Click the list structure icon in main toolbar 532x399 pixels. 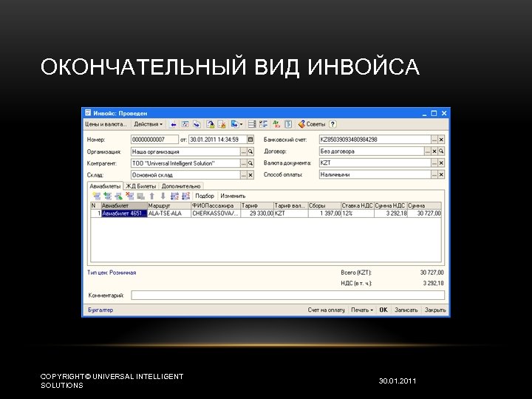click(x=252, y=125)
